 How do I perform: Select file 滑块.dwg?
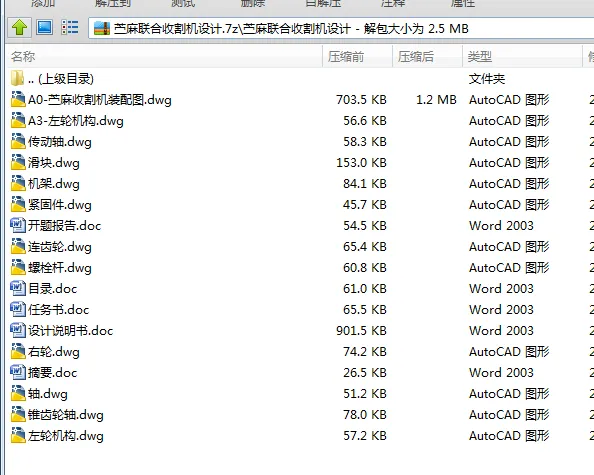(x=53, y=163)
